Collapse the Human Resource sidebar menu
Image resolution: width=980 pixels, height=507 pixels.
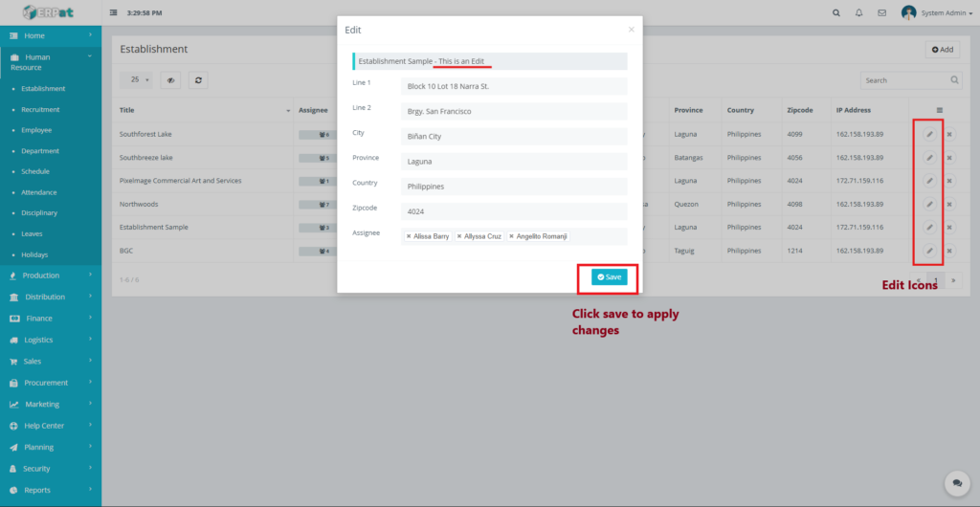tap(51, 62)
